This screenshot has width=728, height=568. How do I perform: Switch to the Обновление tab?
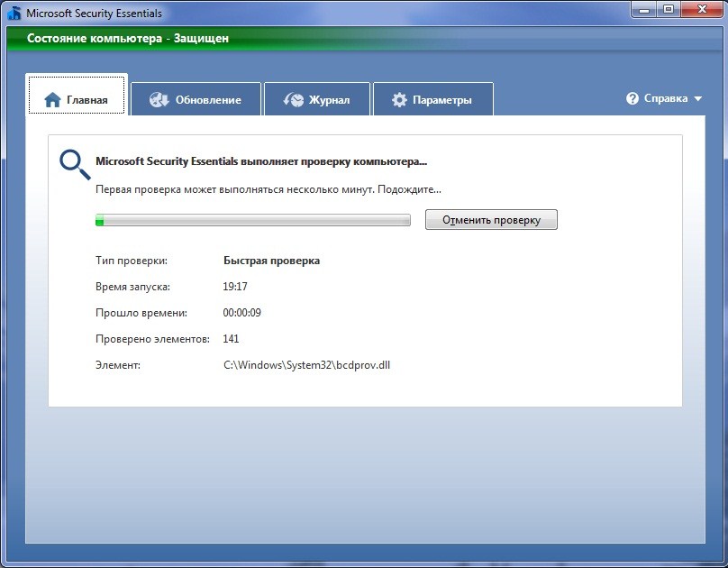pos(196,99)
